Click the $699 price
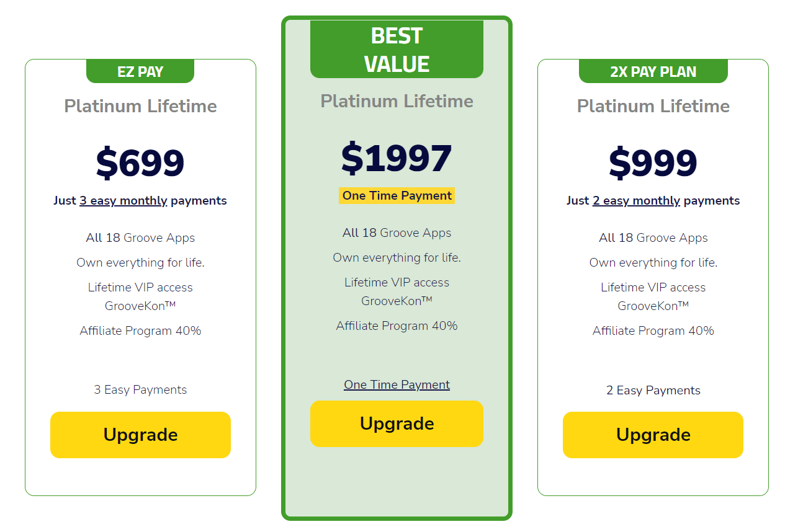Screen dimensions: 785x532 tap(140, 163)
